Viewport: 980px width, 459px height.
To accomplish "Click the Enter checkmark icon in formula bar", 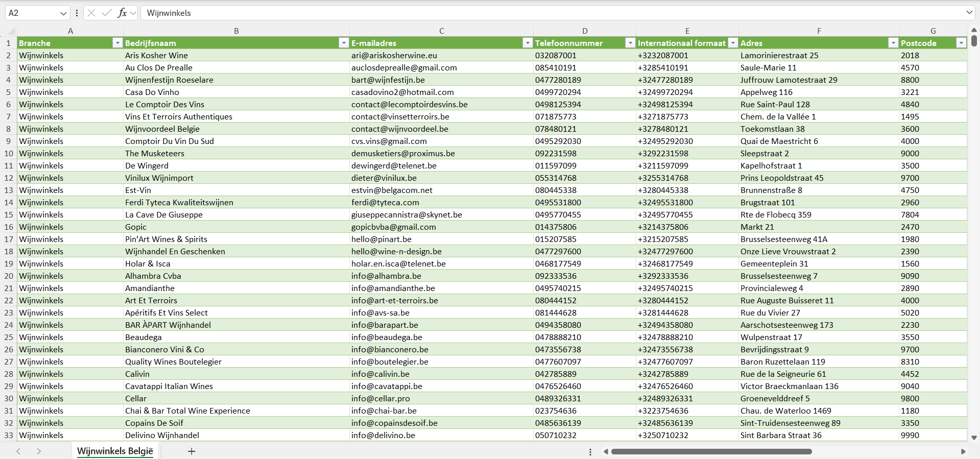I will tap(107, 13).
